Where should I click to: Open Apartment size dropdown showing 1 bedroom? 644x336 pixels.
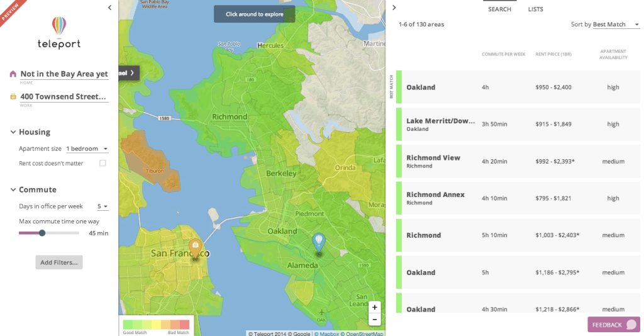[x=87, y=148]
